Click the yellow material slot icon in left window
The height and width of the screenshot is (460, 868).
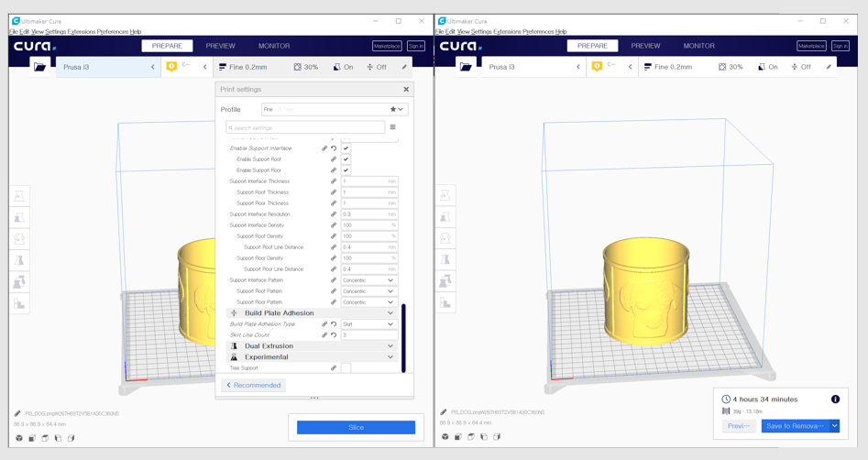(171, 66)
